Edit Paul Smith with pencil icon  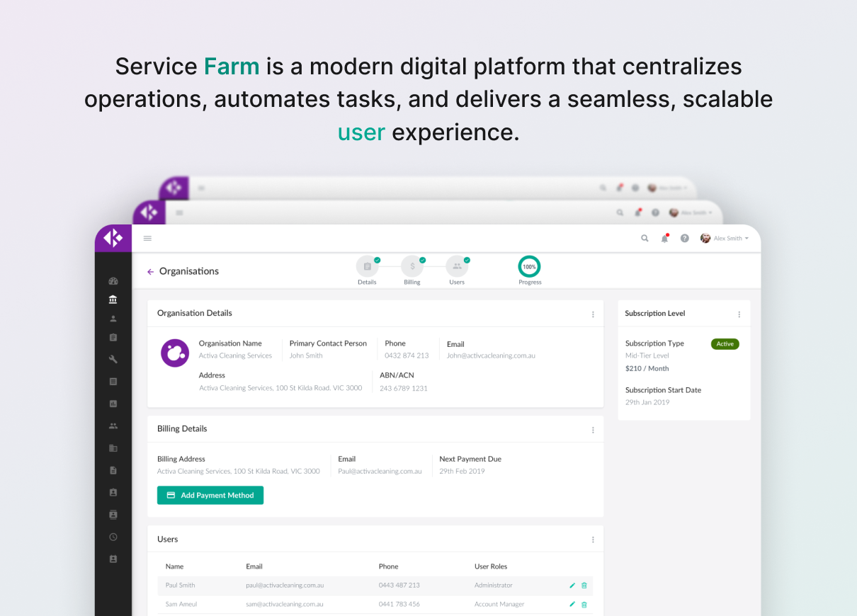click(572, 586)
